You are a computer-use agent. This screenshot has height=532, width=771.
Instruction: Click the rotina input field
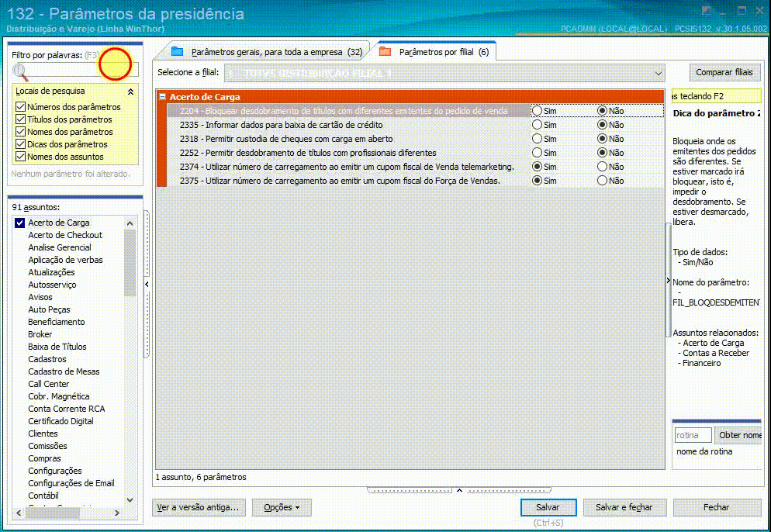693,435
